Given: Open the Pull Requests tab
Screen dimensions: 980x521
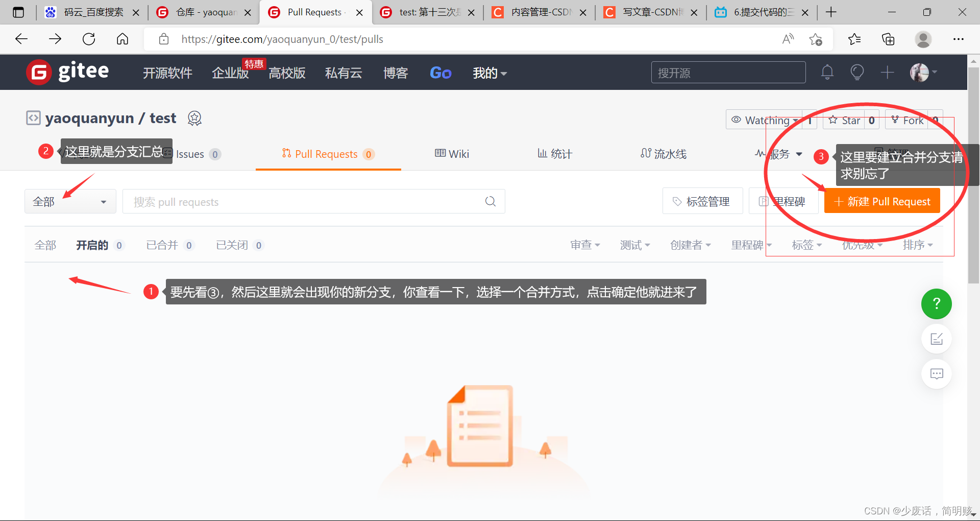Looking at the screenshot, I should coord(328,154).
